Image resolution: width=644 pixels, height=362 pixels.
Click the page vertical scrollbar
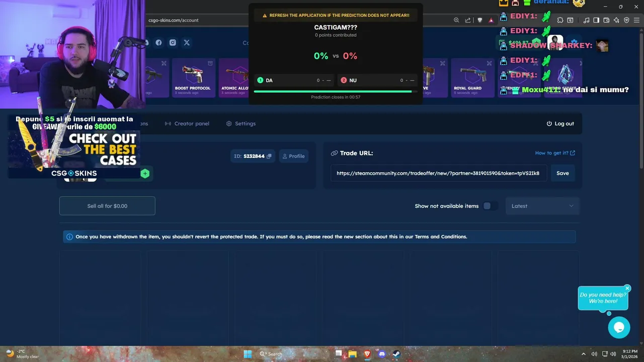click(x=641, y=100)
